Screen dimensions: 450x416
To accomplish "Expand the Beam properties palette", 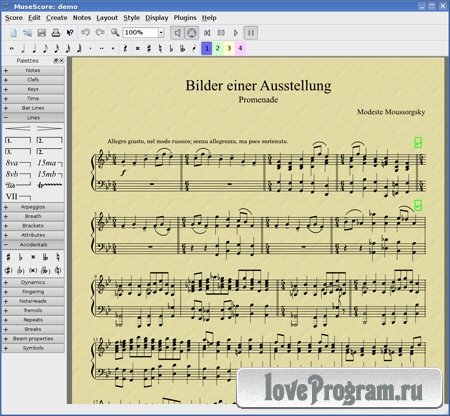I will tap(33, 339).
